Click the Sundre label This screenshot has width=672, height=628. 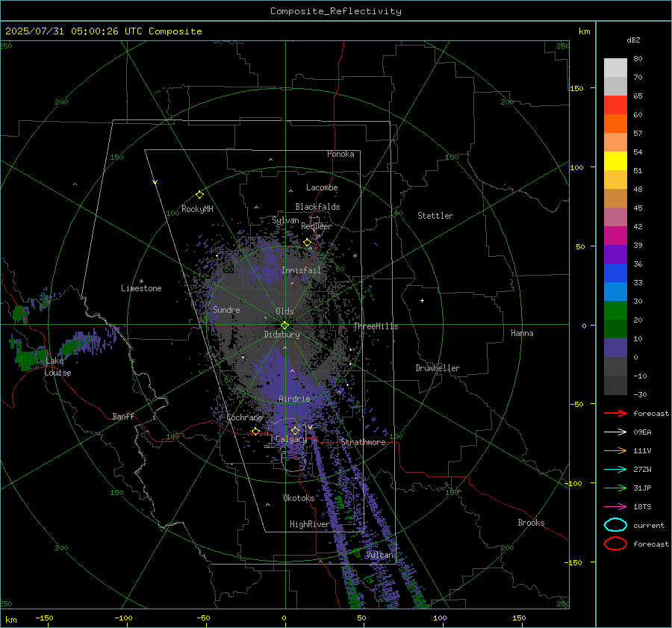click(x=226, y=309)
